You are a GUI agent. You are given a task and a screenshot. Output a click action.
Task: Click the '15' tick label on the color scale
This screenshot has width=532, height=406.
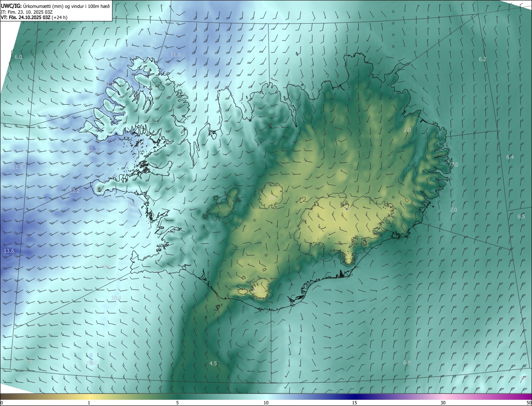355,403
